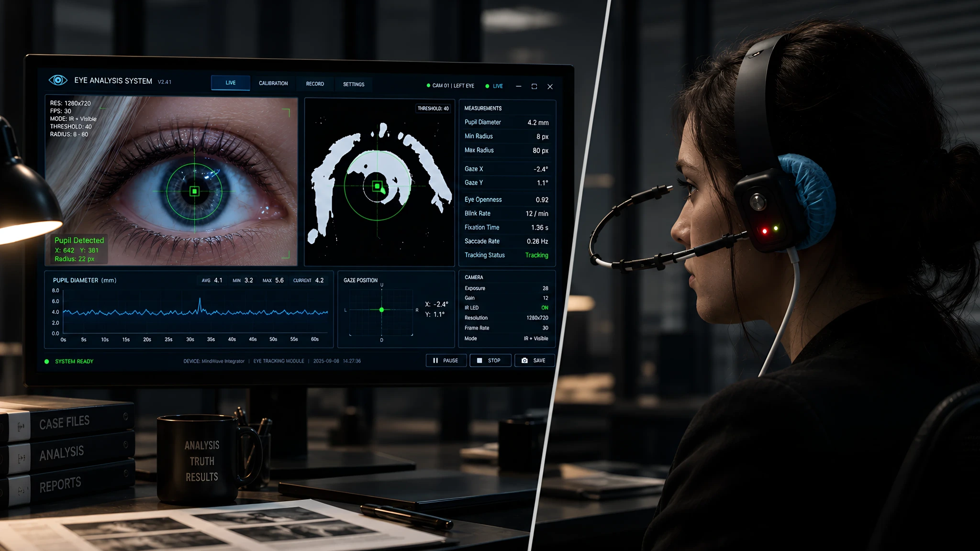Select the Eye Openness 0.92 row

coord(507,199)
